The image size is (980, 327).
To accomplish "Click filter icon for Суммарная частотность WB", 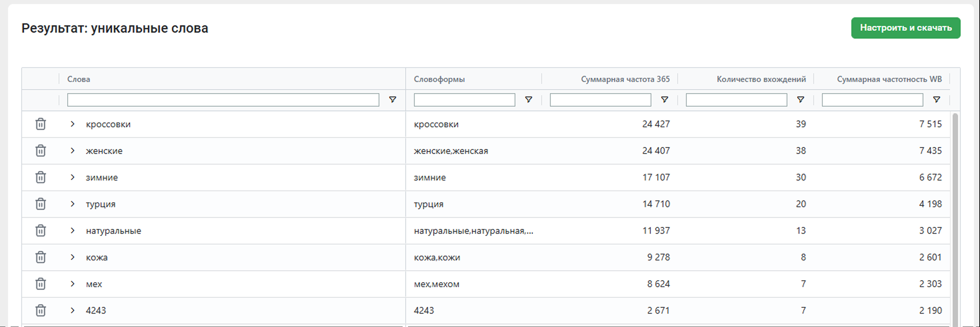I will point(936,100).
